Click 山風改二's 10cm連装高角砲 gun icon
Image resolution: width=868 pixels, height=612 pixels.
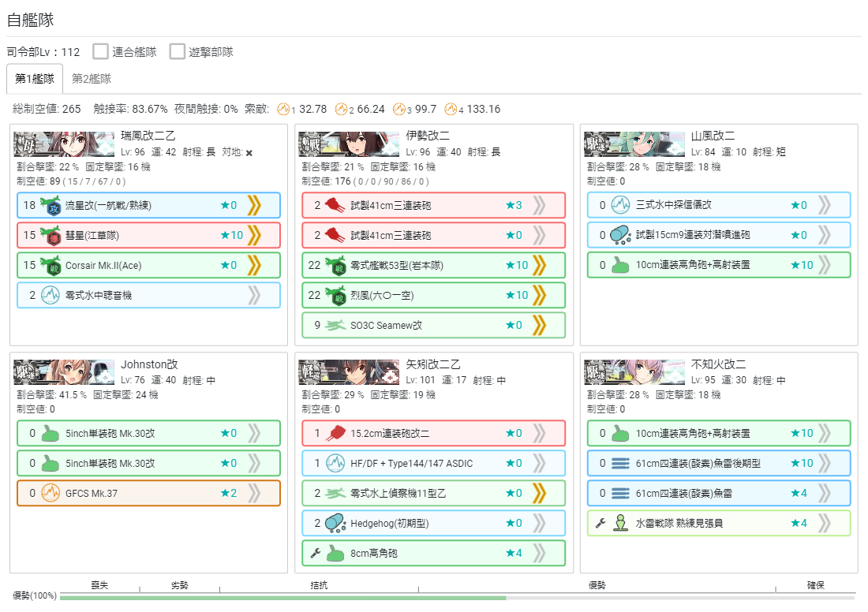620,265
